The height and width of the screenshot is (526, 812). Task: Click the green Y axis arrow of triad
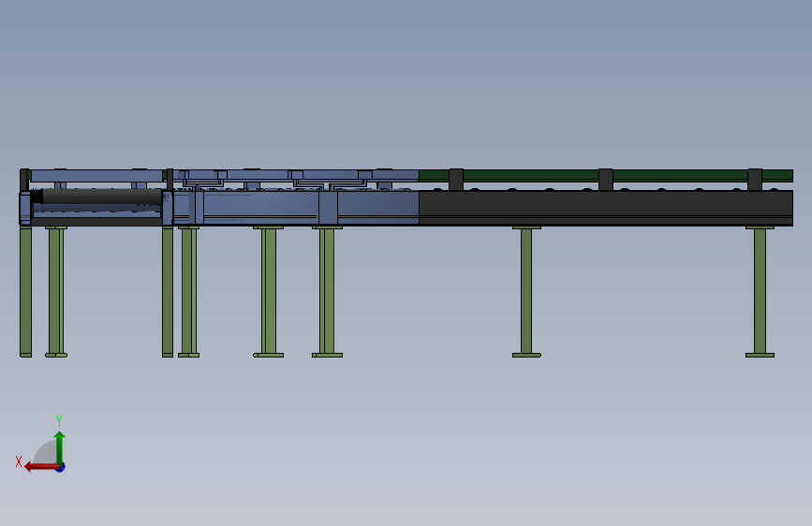tap(60, 448)
